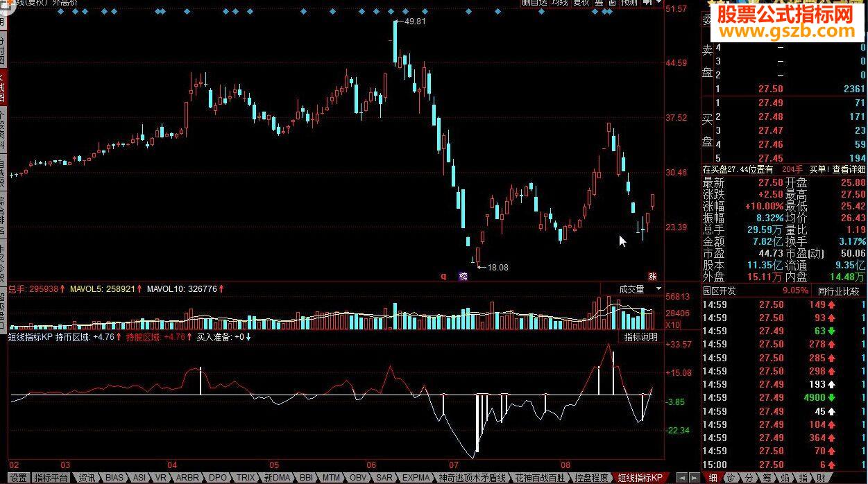Image resolution: width=868 pixels, height=484 pixels.
Task: Click the arrow icon beside 预测
Action: [x=647, y=3]
